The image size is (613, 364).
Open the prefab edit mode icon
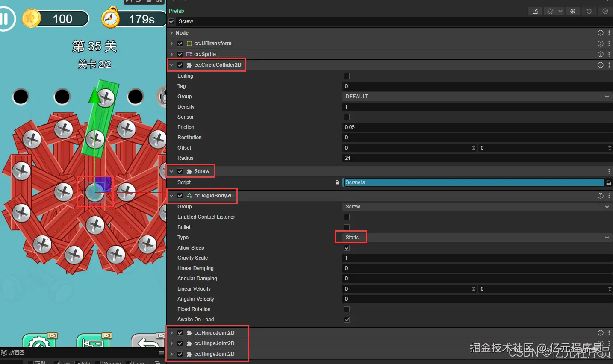click(x=535, y=11)
